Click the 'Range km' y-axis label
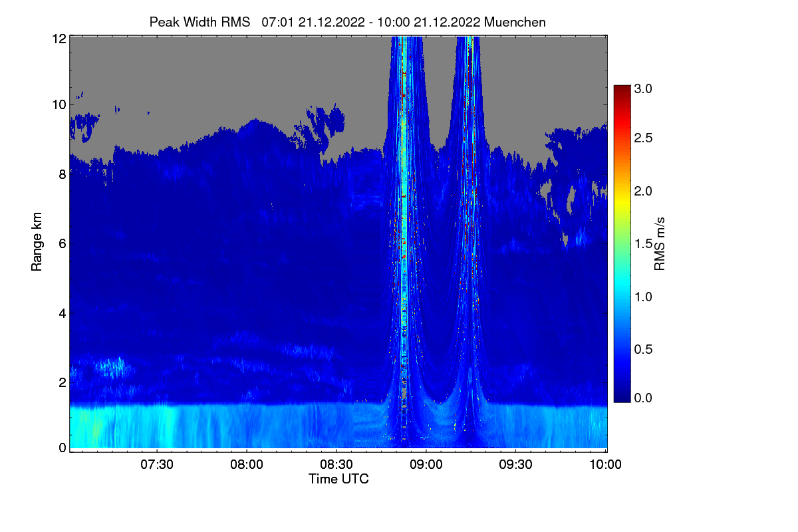Viewport: 798px width, 532px height. click(37, 243)
